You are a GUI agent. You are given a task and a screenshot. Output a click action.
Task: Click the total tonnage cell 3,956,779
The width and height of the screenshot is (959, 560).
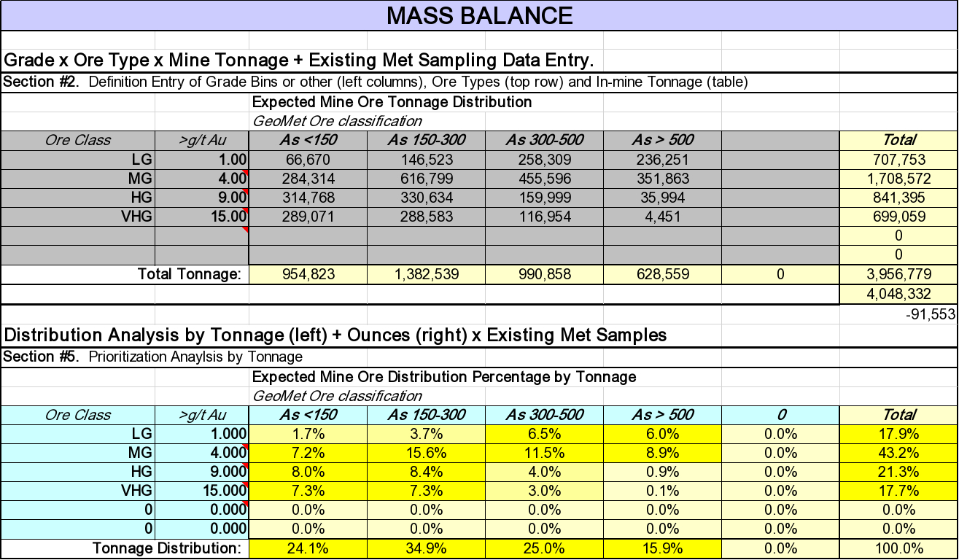898,276
